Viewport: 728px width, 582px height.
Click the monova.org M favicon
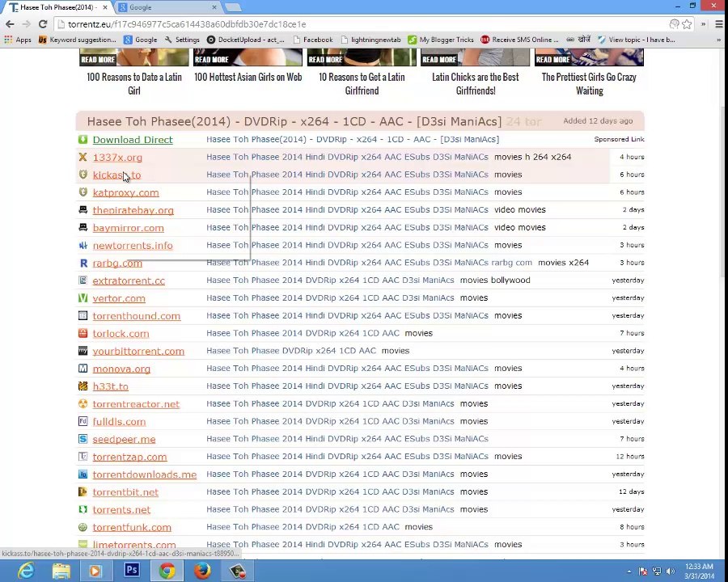[83, 368]
